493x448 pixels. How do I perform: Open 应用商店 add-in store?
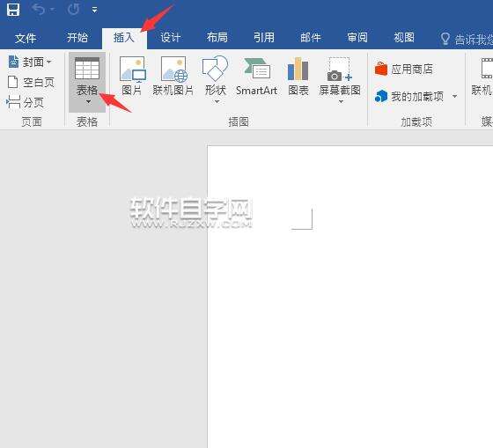click(404, 69)
